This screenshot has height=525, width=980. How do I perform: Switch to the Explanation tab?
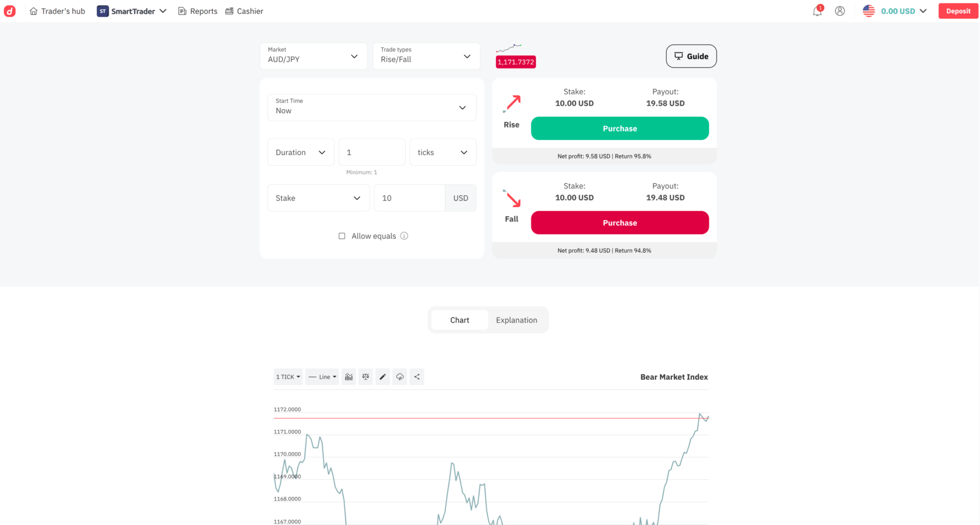pos(516,320)
